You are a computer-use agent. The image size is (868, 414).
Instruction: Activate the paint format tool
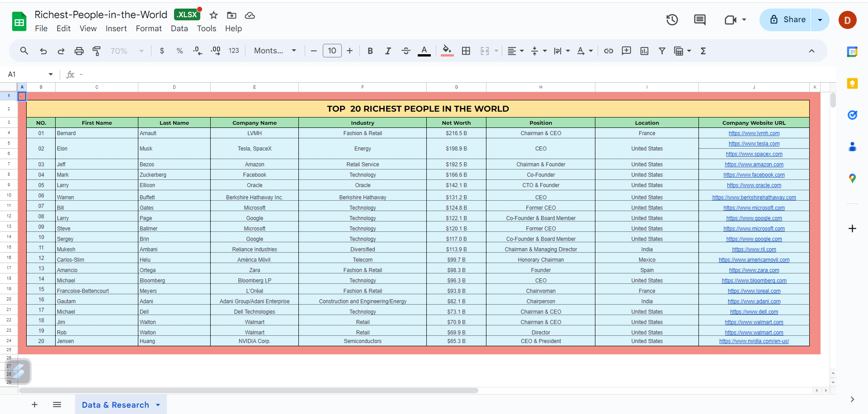point(97,51)
